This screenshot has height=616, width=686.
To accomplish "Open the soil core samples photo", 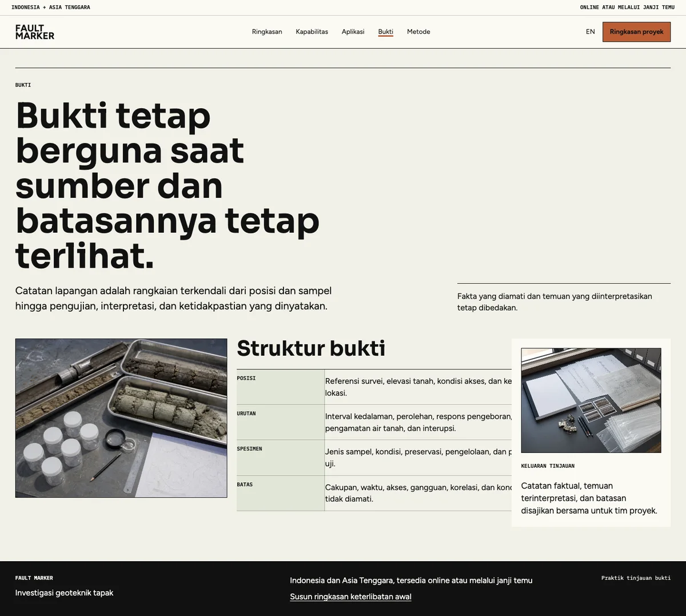I will pyautogui.click(x=121, y=418).
